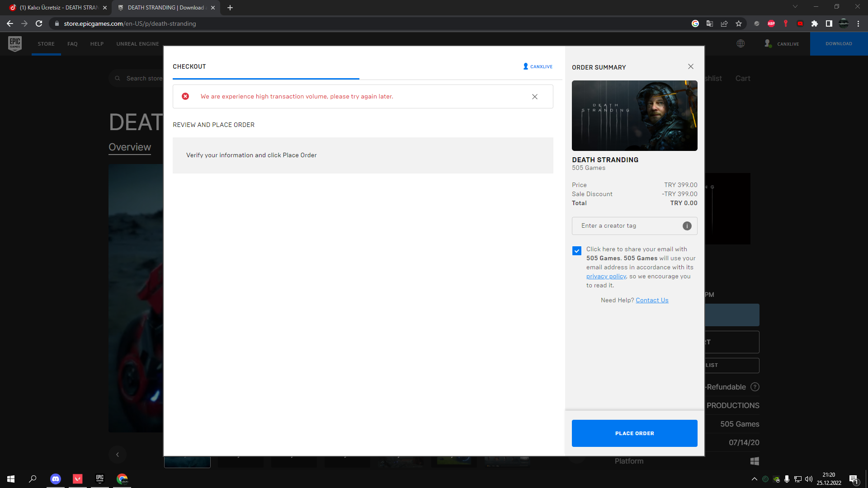Dismiss the high transaction volume error message
868x488 pixels.
pos(535,97)
